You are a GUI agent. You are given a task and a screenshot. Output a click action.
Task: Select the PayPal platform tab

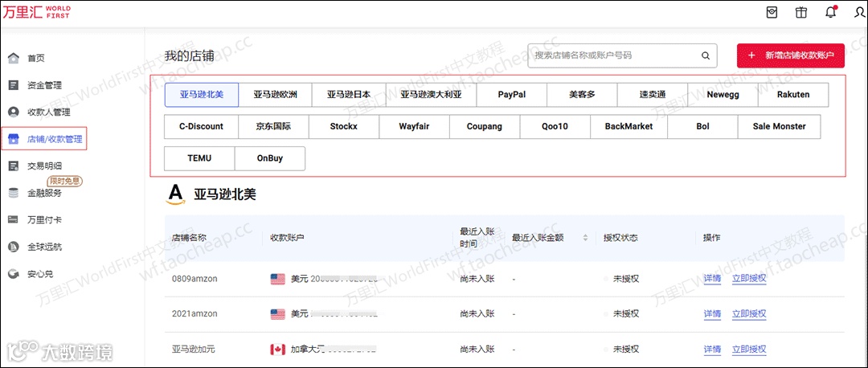pos(511,95)
